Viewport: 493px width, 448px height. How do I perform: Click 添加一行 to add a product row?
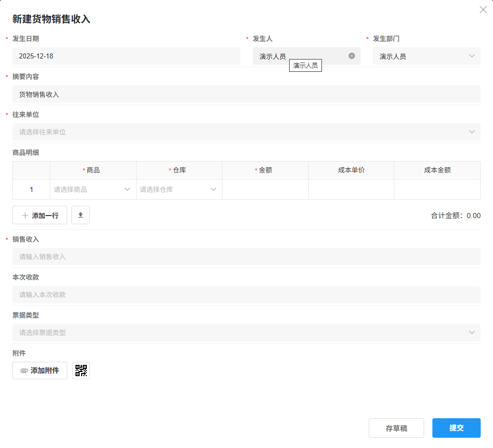point(40,215)
